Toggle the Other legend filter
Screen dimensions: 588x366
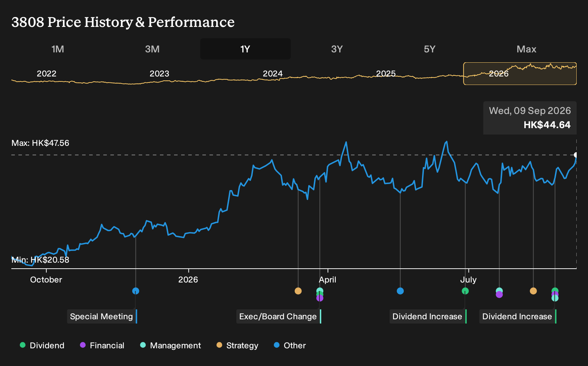point(290,345)
